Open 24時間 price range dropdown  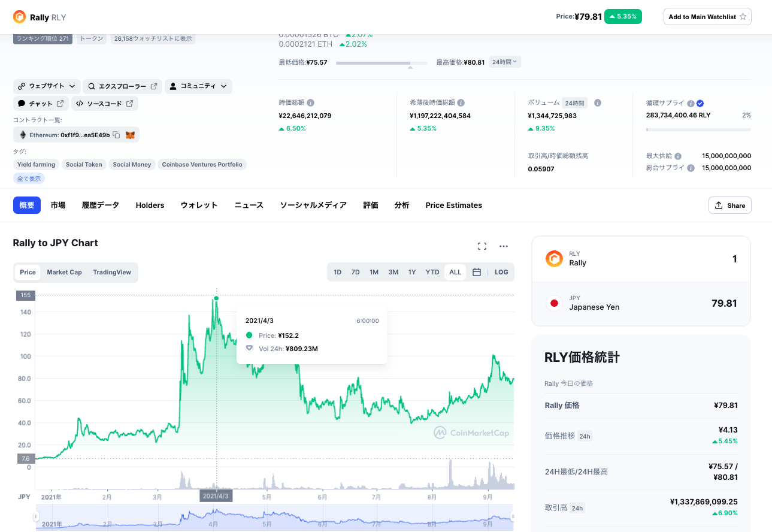click(x=505, y=62)
